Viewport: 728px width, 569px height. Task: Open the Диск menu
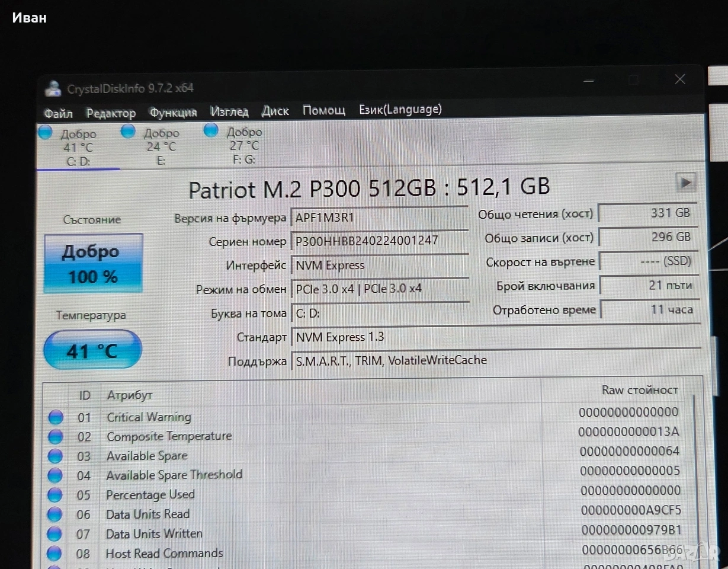click(x=275, y=111)
